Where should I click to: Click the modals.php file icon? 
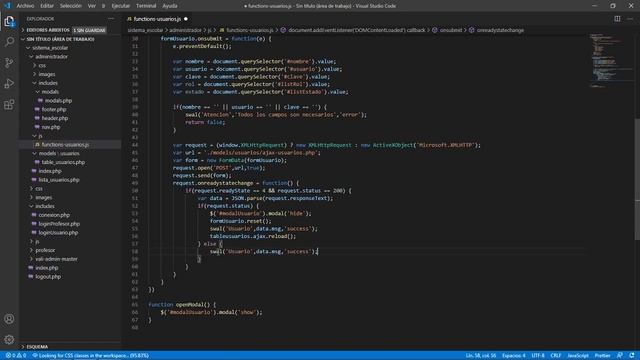tap(40, 100)
